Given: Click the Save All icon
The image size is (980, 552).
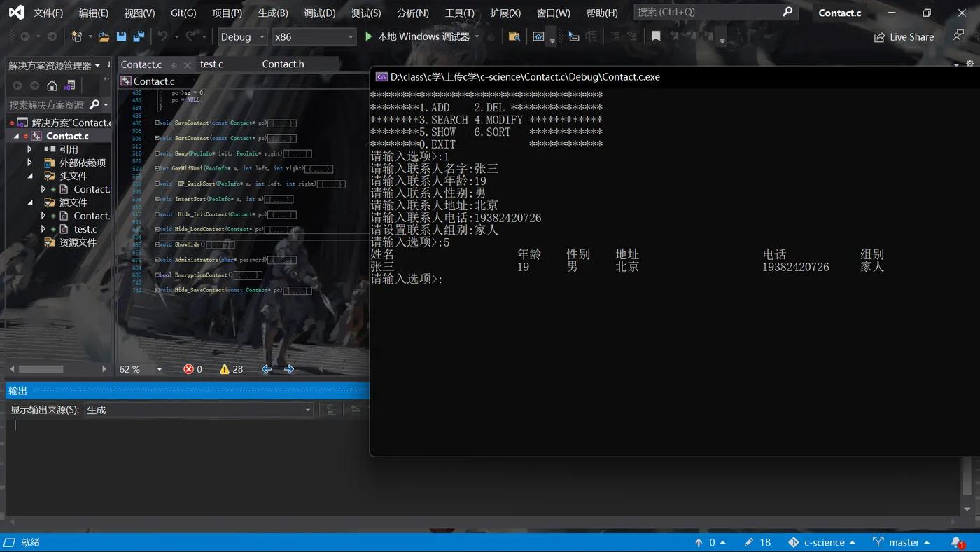Looking at the screenshot, I should point(139,36).
